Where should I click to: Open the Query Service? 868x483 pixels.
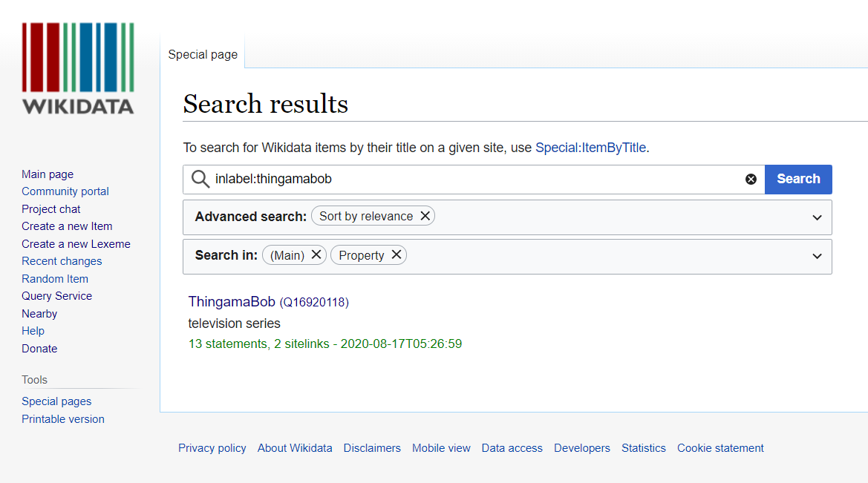click(57, 296)
